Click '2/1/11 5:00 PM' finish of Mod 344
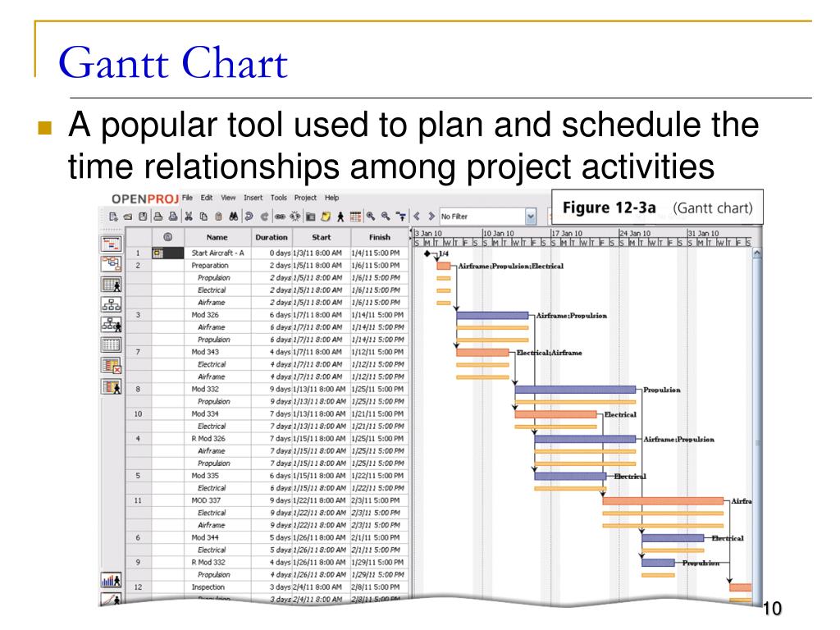Viewport: 840px width, 630px height. (376, 537)
